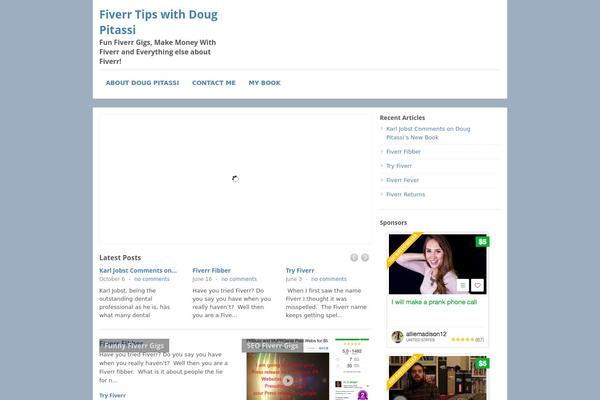Play the SEO Fiverr Gigs video
This screenshot has height=400, width=600.
coord(288,380)
